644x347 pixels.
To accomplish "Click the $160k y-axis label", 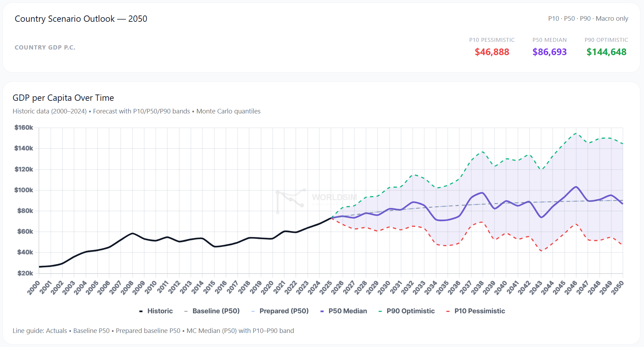I will pos(24,127).
